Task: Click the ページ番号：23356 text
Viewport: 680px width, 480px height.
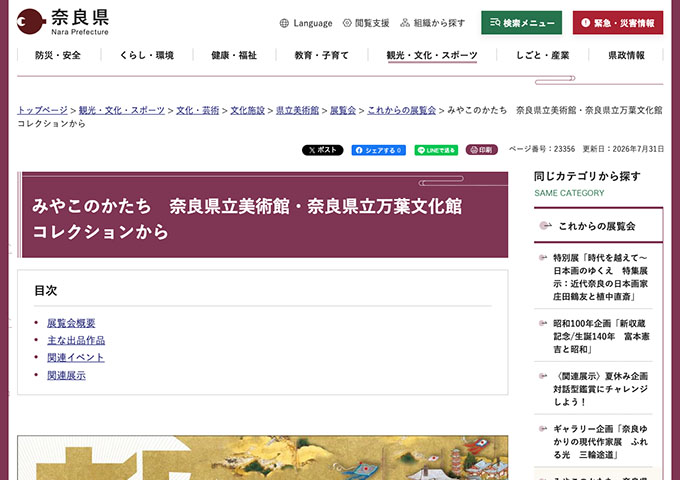Action: [x=542, y=149]
